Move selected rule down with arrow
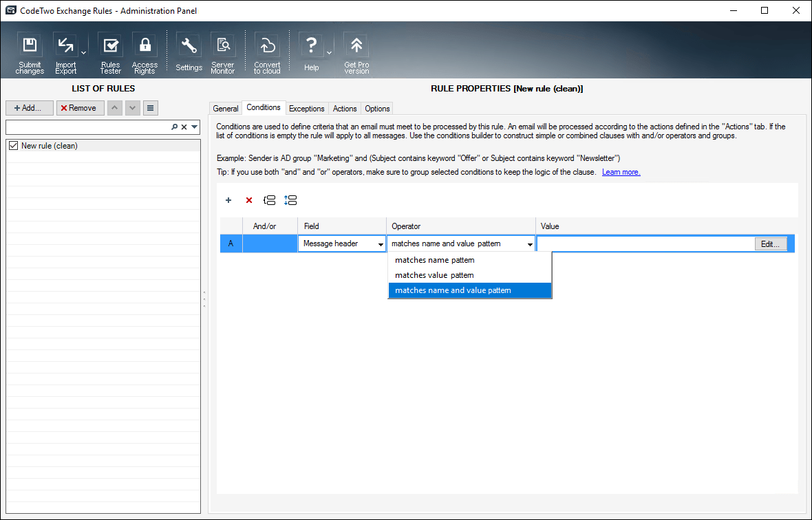 click(x=133, y=107)
